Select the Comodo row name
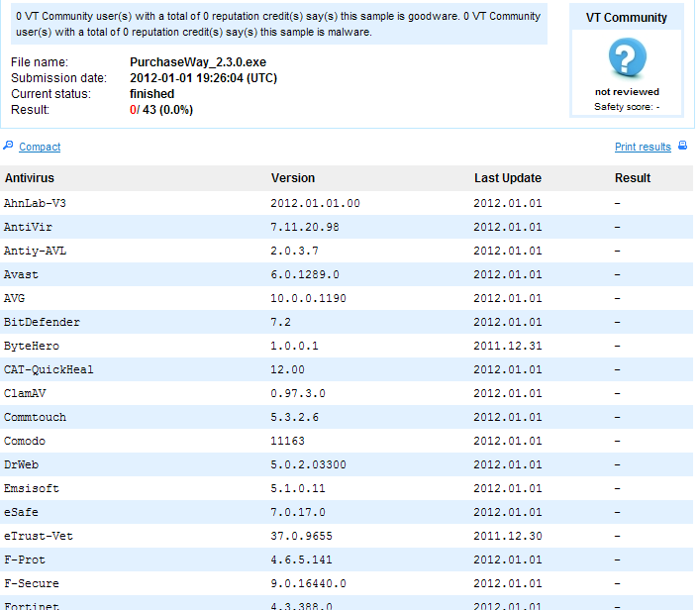This screenshot has height=610, width=700. [x=25, y=441]
